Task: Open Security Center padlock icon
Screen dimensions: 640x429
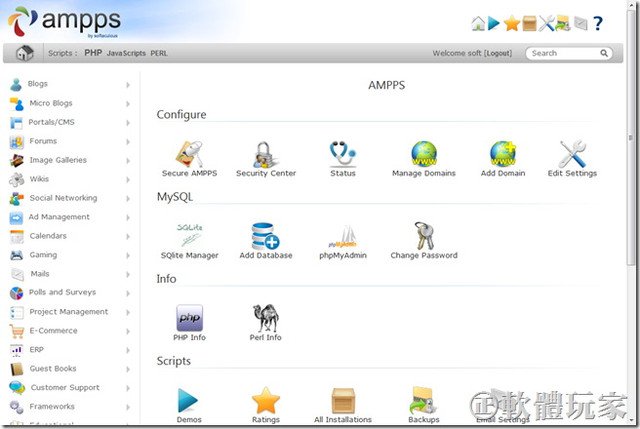Action: (266, 154)
